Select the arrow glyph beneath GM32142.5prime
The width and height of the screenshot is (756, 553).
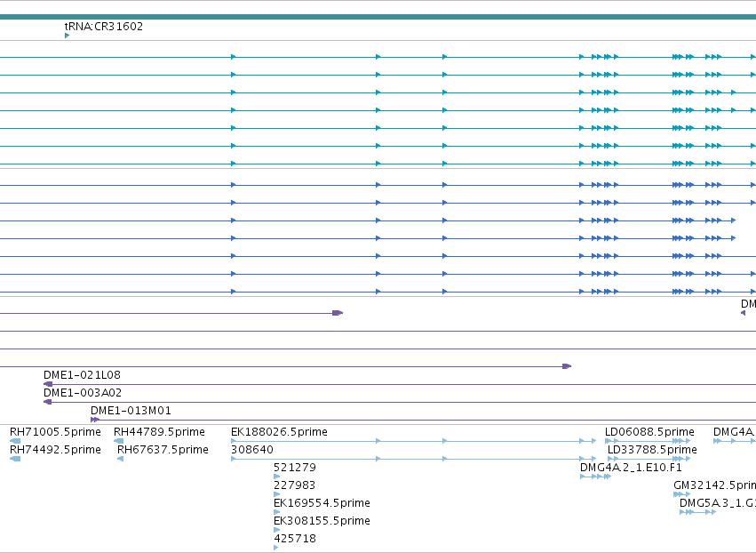tap(681, 494)
